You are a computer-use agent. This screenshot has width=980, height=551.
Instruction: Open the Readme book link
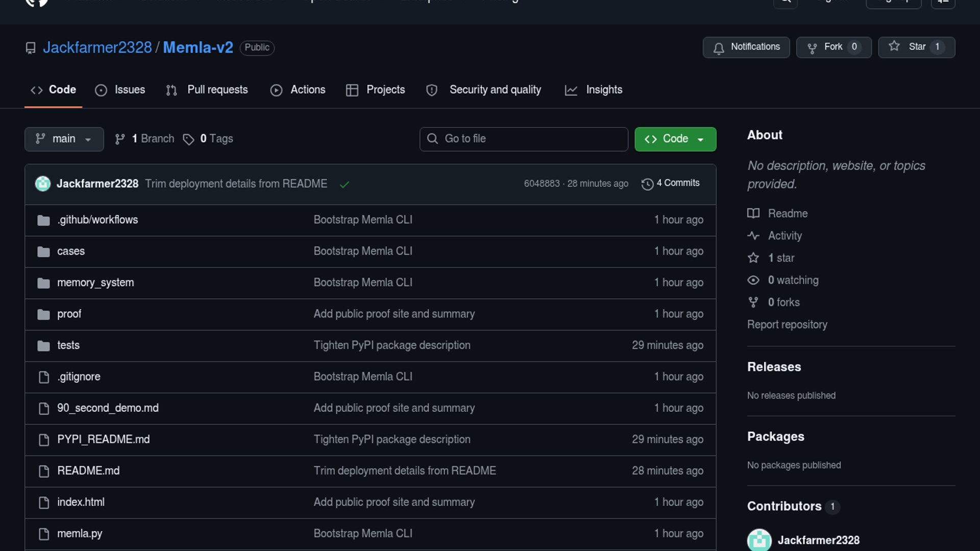click(787, 213)
